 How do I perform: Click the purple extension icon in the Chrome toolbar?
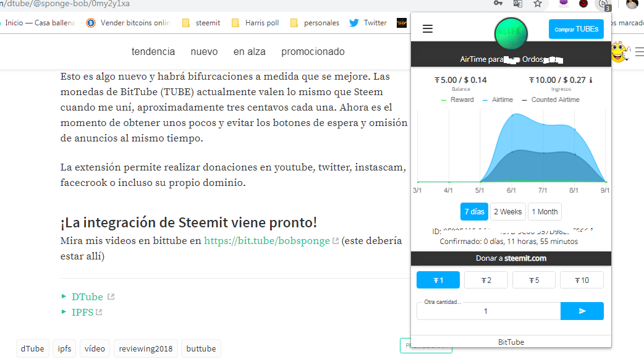point(564,3)
